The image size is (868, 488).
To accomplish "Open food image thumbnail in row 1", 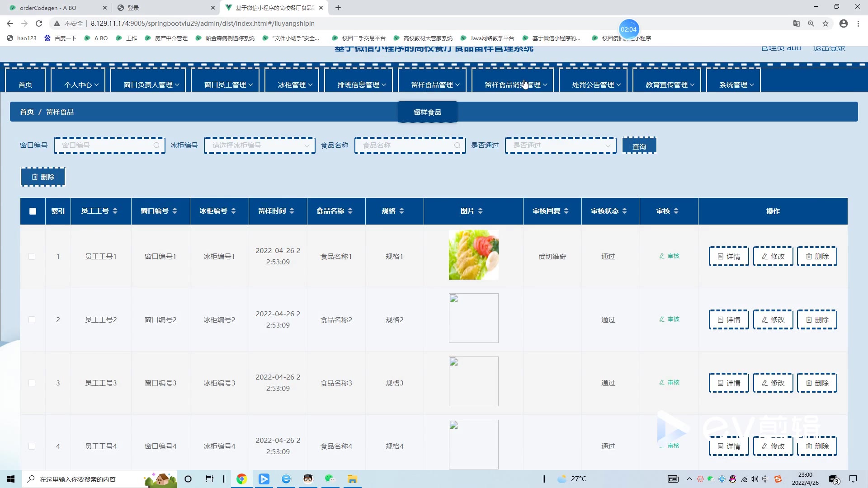I will tap(473, 255).
